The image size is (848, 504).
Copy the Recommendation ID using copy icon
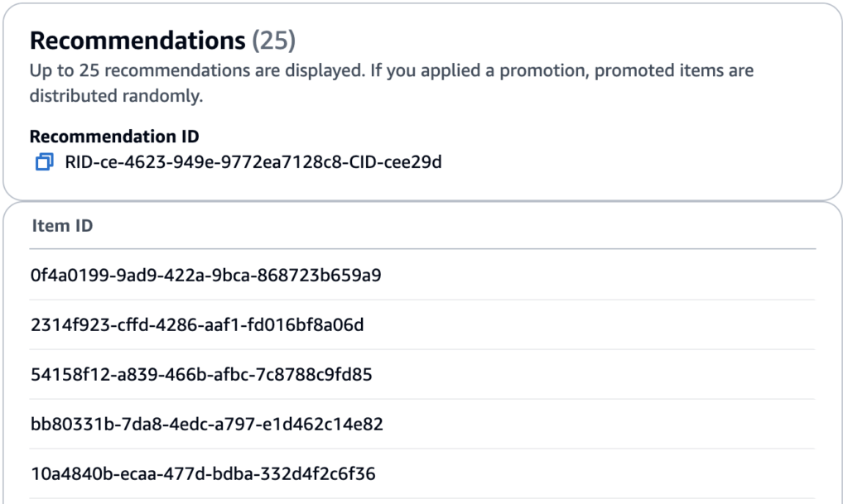pos(44,162)
